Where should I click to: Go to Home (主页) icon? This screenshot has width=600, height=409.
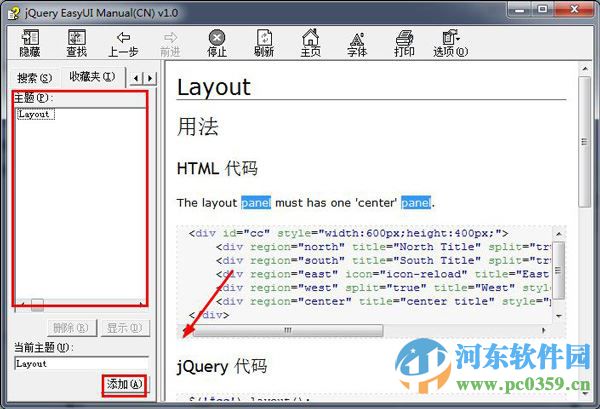tap(311, 43)
